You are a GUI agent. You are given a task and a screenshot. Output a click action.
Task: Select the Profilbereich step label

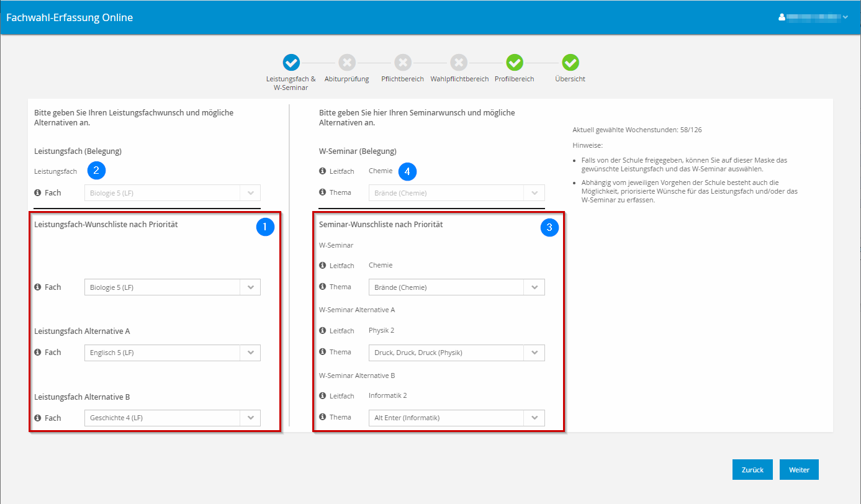click(515, 79)
